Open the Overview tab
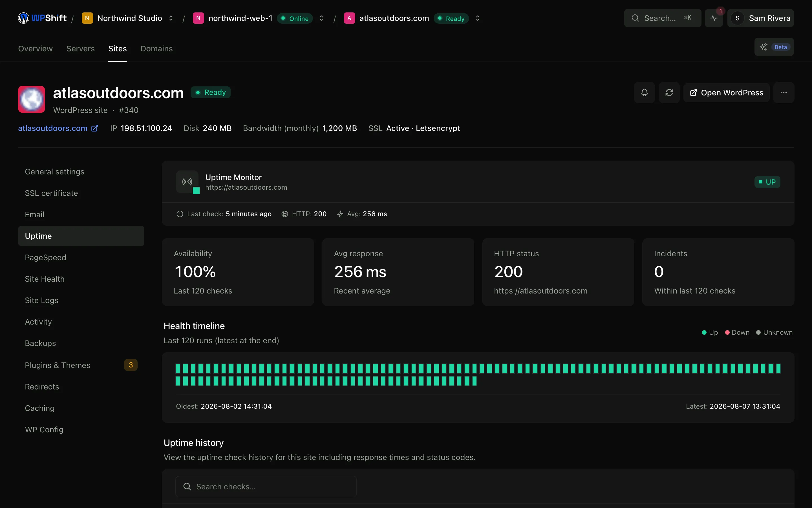 [x=35, y=49]
